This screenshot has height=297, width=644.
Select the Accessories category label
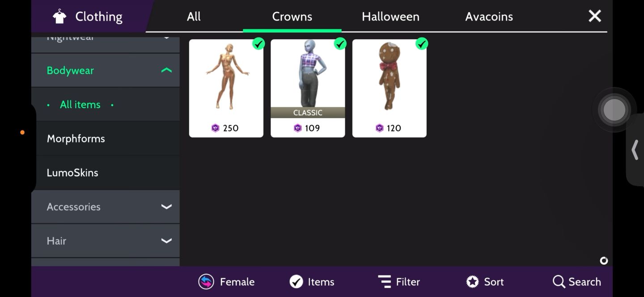pos(73,207)
